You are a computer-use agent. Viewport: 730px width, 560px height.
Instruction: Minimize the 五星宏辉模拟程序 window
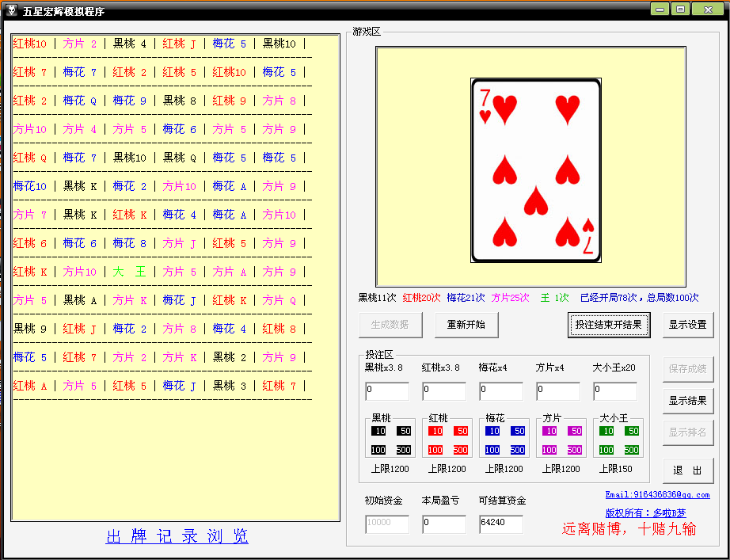click(660, 10)
